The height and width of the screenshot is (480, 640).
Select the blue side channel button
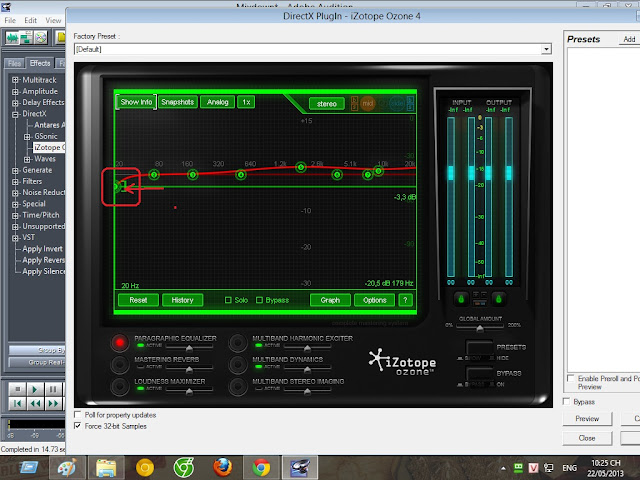396,103
